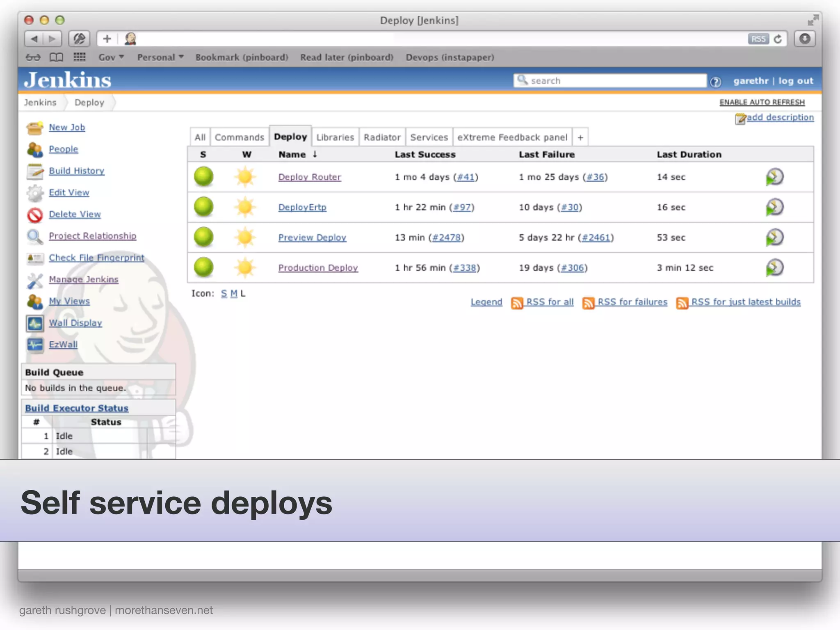Click the add description link
Screen dimensions: 840x630
tap(780, 117)
